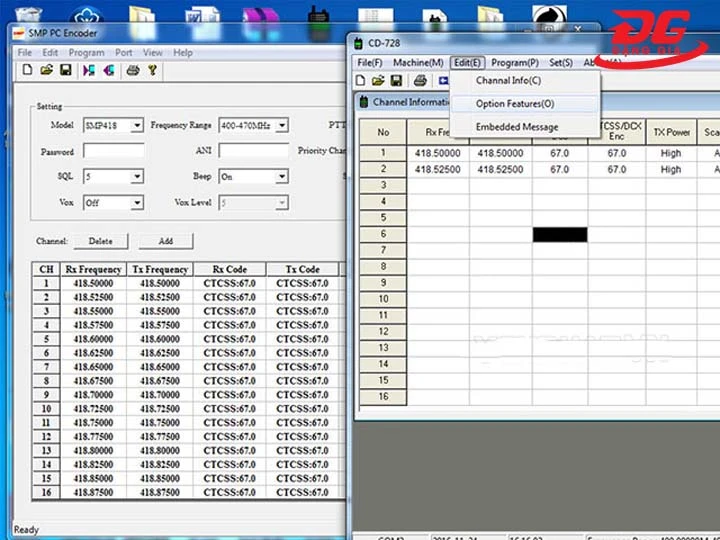This screenshot has width=720, height=540.
Task: Click Save icon in CD-728 toolbar
Action: [397, 80]
